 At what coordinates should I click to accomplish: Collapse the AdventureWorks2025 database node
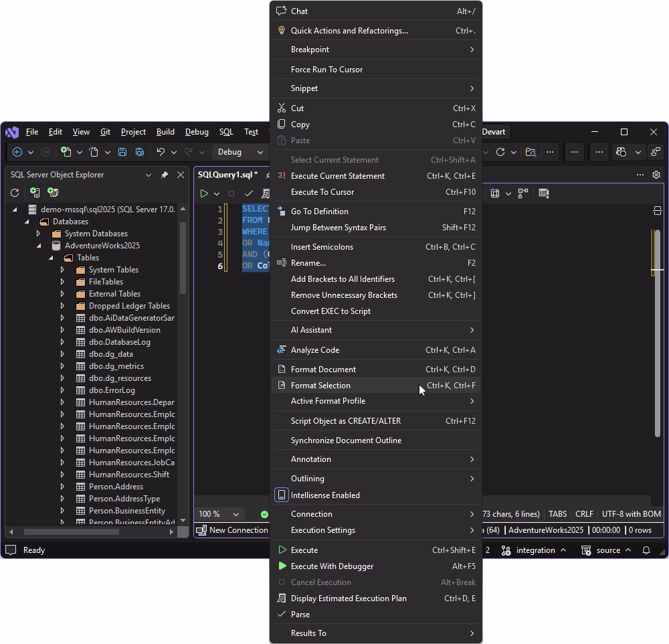(x=39, y=246)
